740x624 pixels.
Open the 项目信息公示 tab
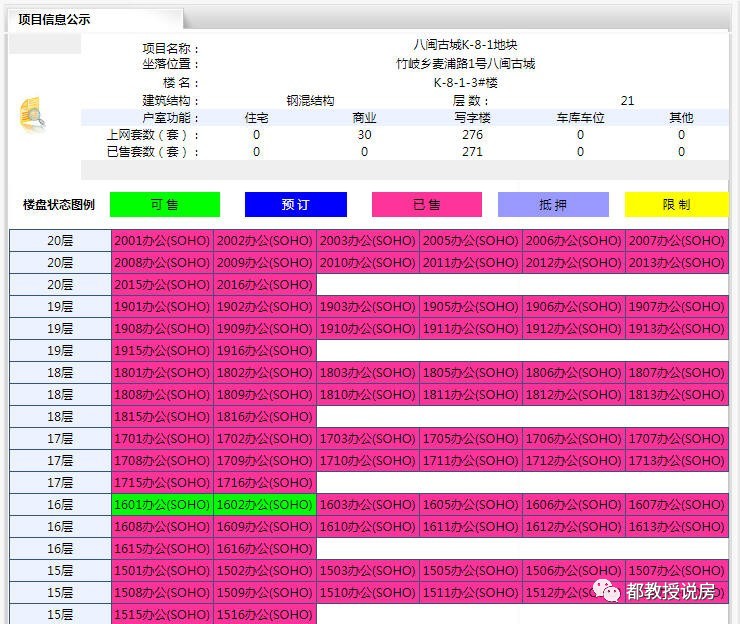pos(54,19)
